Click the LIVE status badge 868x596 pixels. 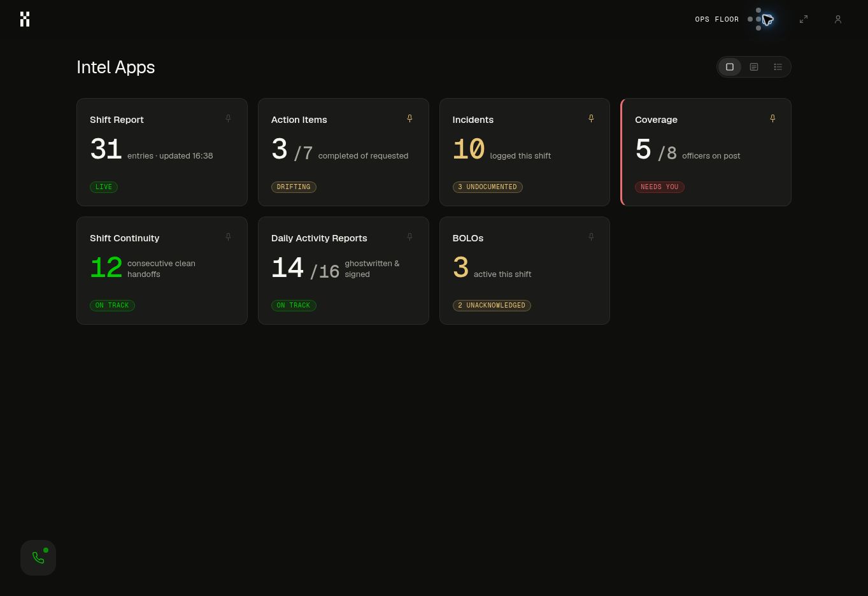coord(104,187)
